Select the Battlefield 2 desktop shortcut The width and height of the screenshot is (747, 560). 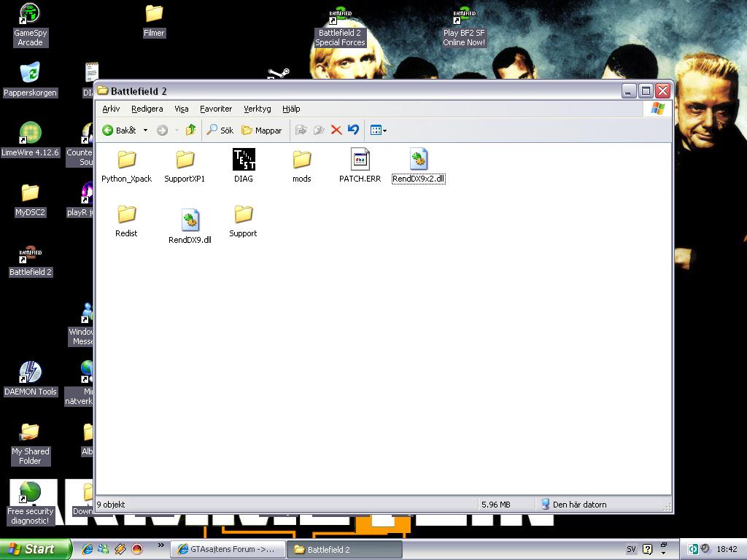31,262
